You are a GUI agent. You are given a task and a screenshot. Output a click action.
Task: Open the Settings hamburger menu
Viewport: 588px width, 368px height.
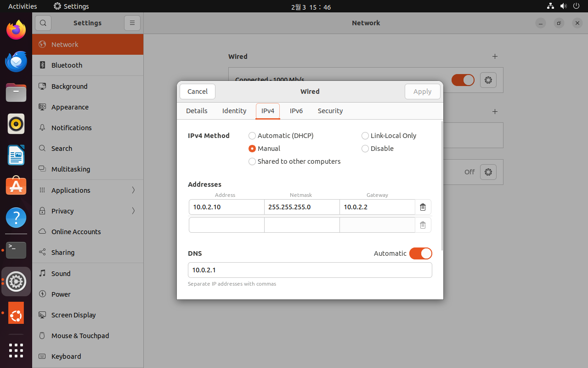pyautogui.click(x=132, y=23)
